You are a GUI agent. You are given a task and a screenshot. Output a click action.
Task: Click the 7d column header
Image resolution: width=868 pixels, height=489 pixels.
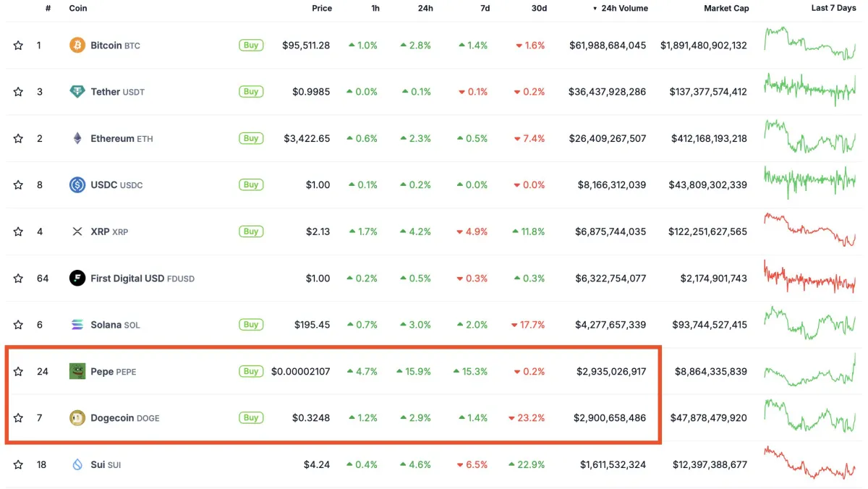pos(485,9)
